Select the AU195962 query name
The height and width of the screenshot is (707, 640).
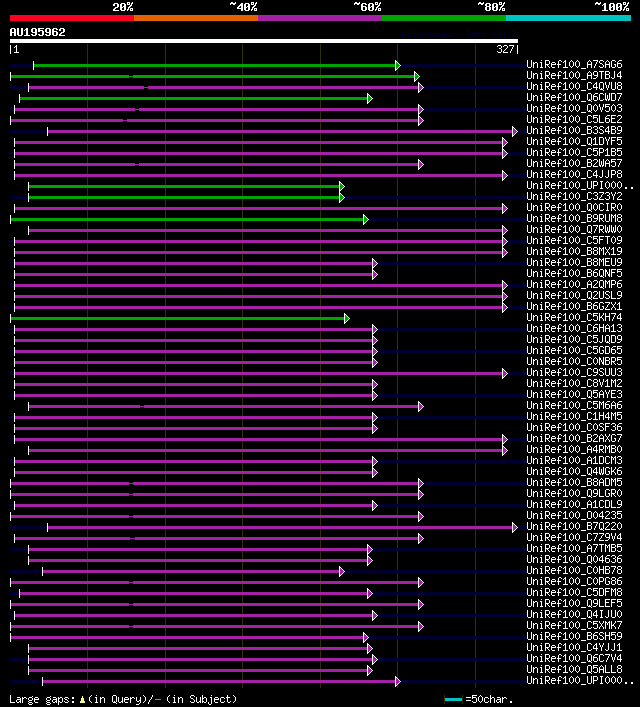point(37,32)
